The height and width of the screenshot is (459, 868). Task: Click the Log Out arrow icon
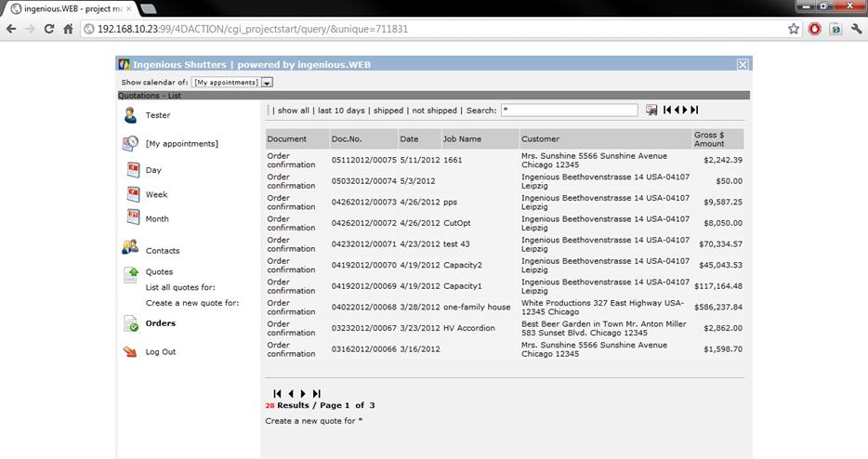130,352
